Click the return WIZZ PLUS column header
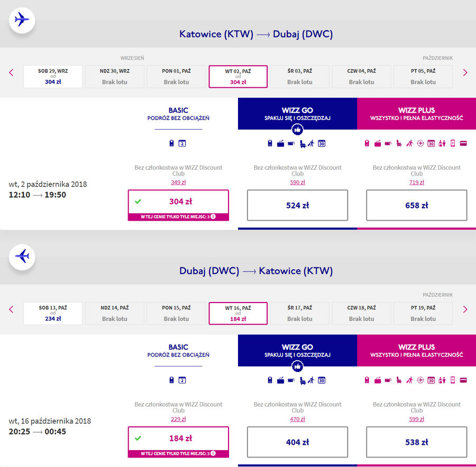Image resolution: width=476 pixels, height=467 pixels. point(417,351)
